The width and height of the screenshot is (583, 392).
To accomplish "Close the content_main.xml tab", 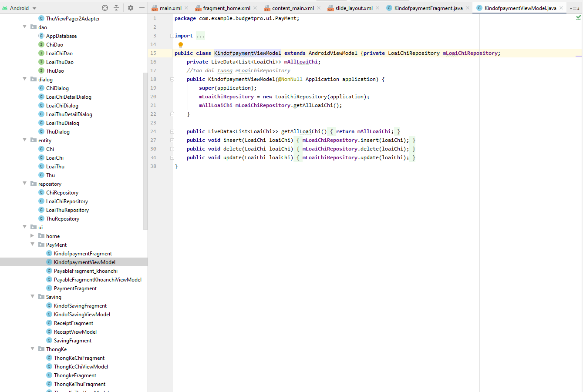I will (319, 8).
